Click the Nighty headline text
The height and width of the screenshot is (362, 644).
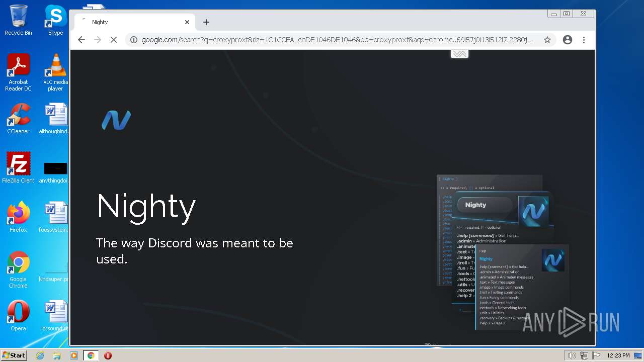tap(146, 206)
